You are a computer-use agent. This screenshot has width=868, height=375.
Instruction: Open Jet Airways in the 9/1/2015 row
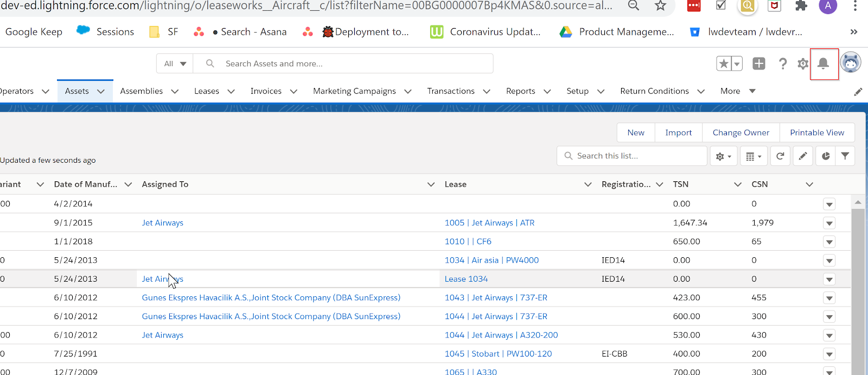coord(163,223)
